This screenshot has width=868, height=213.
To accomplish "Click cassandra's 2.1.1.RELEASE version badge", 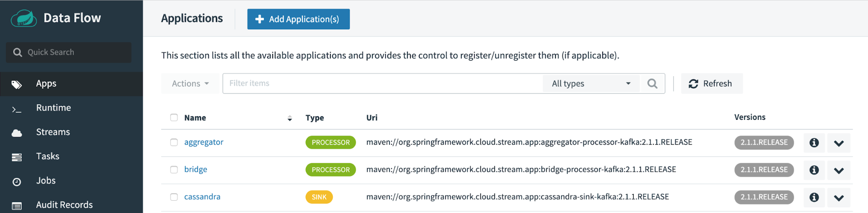I will tap(764, 197).
